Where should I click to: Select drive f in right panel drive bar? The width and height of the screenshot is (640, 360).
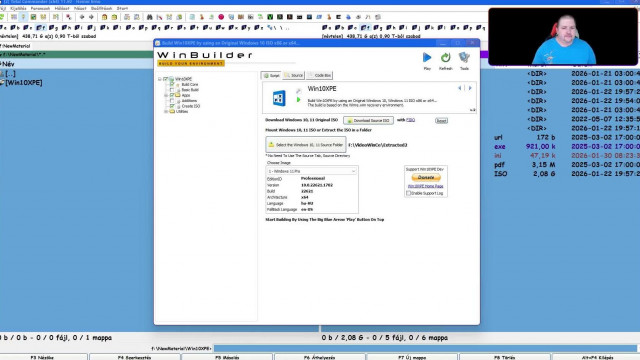pyautogui.click(x=365, y=28)
